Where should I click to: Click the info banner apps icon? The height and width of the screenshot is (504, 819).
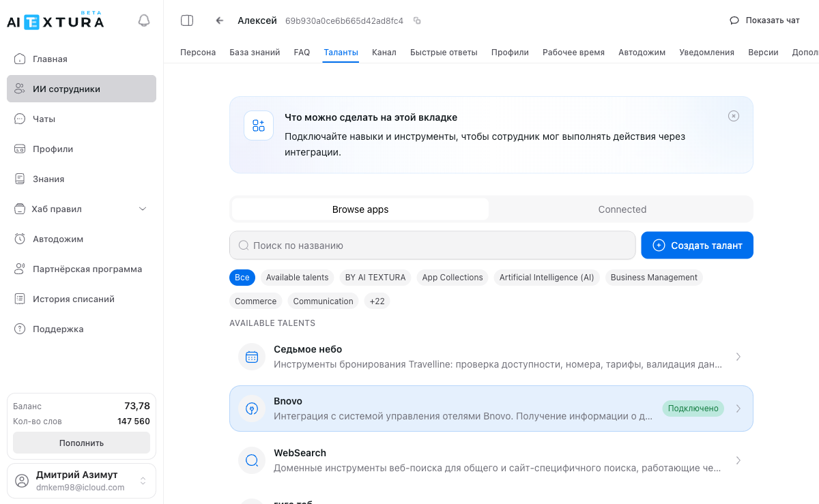(259, 125)
